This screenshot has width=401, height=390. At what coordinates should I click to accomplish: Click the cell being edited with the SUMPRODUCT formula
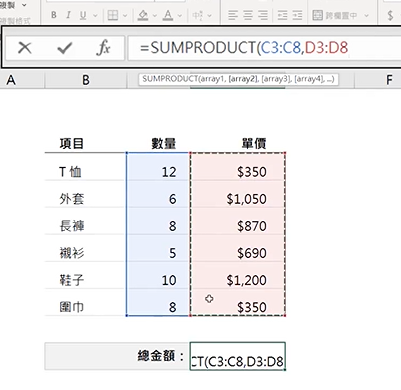(x=238, y=356)
